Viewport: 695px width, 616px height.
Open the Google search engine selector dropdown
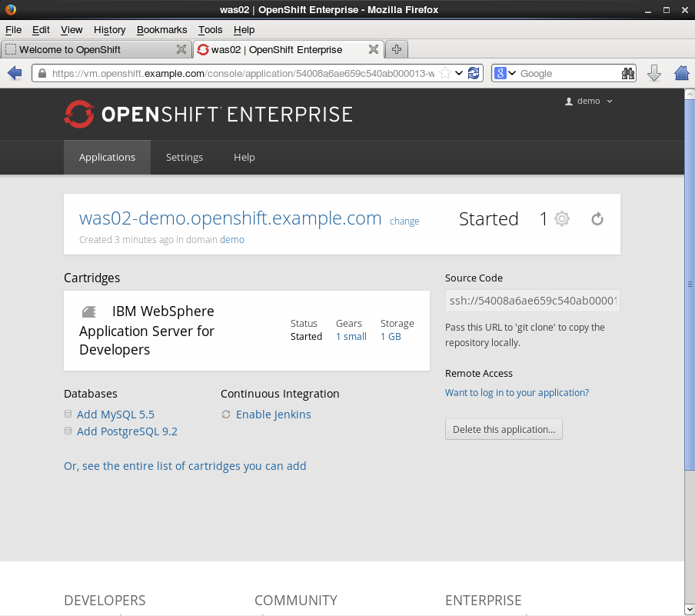coord(505,73)
